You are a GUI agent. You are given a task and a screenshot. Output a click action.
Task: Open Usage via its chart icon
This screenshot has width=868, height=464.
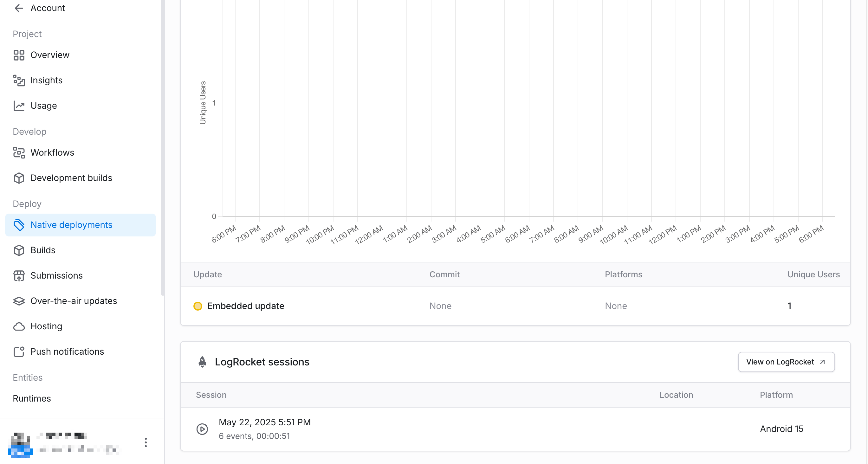pos(19,106)
